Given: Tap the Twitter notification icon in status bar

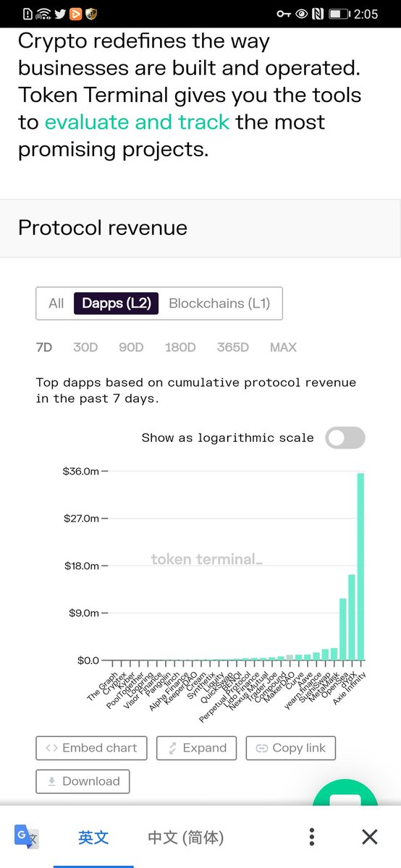Looking at the screenshot, I should click(60, 14).
